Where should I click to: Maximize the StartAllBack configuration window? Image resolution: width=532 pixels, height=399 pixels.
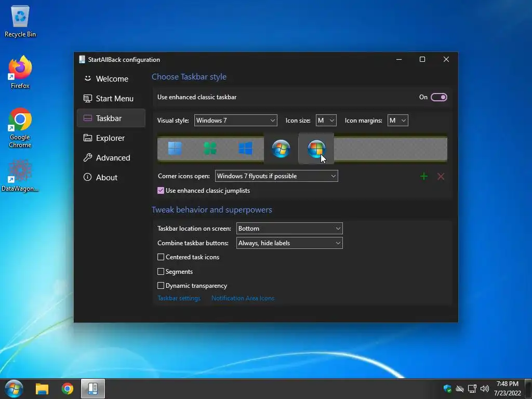(x=422, y=59)
